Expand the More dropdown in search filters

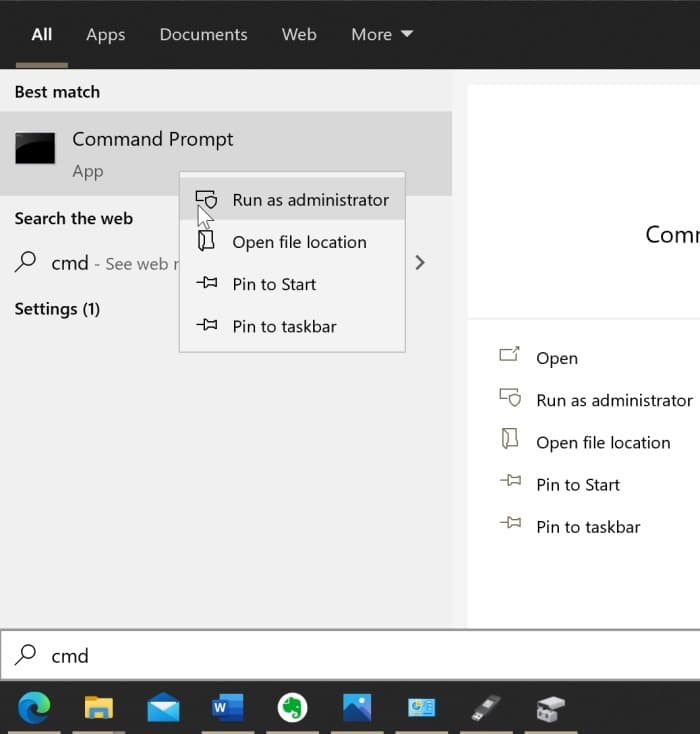(x=382, y=35)
